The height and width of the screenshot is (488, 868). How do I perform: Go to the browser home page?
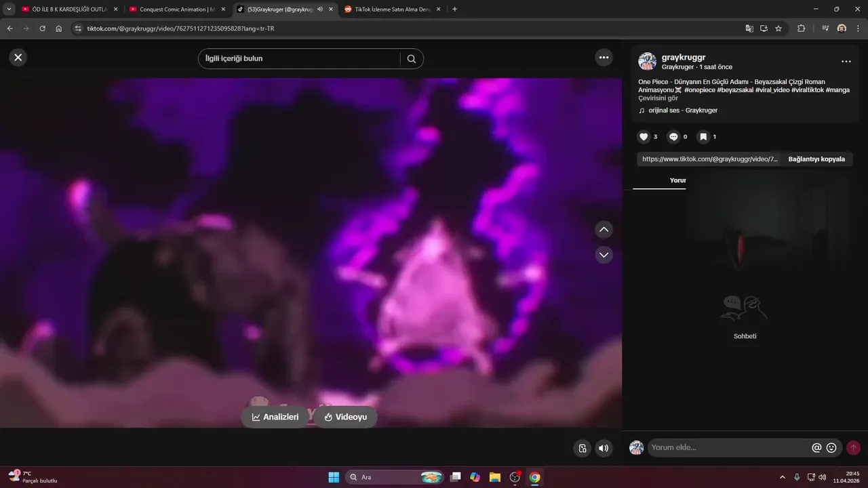click(x=59, y=28)
